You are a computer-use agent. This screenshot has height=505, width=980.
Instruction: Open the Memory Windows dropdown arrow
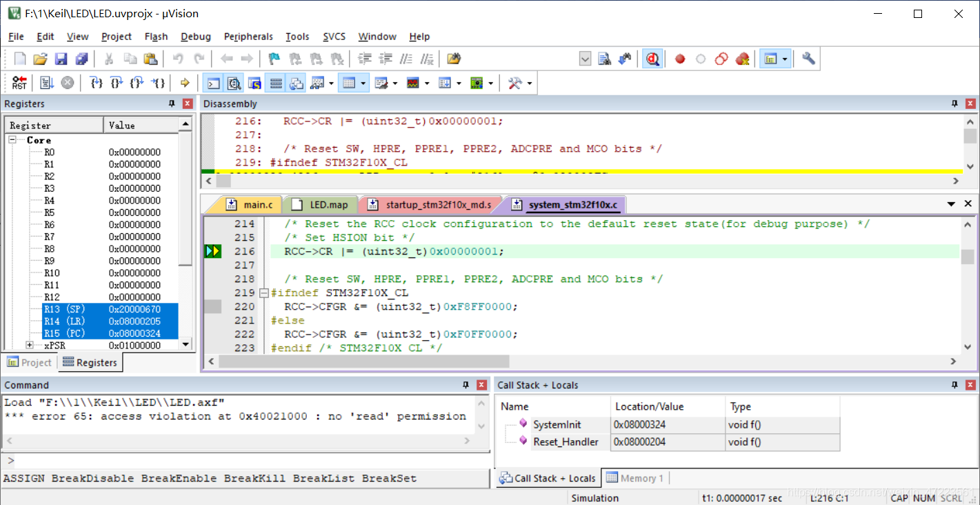(x=363, y=83)
